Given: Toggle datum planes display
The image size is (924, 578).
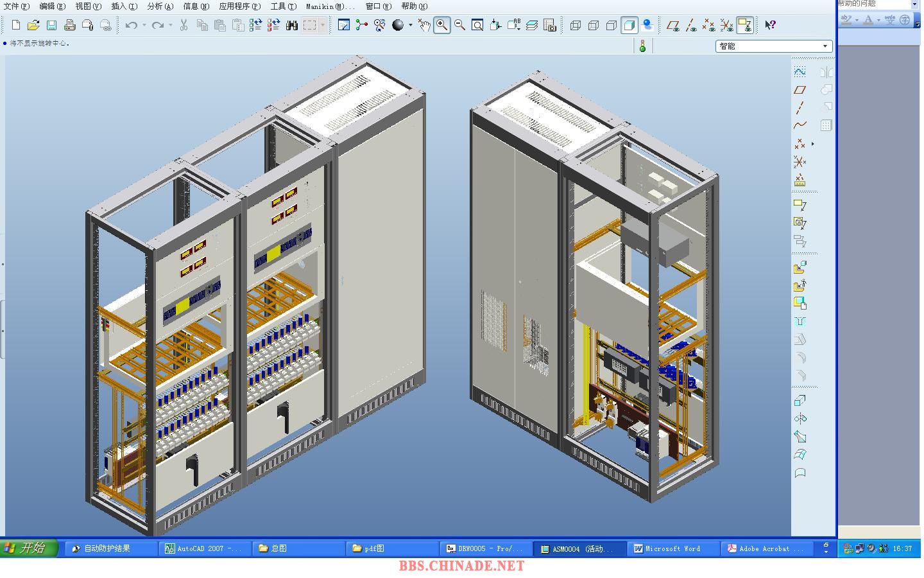Looking at the screenshot, I should pyautogui.click(x=672, y=25).
